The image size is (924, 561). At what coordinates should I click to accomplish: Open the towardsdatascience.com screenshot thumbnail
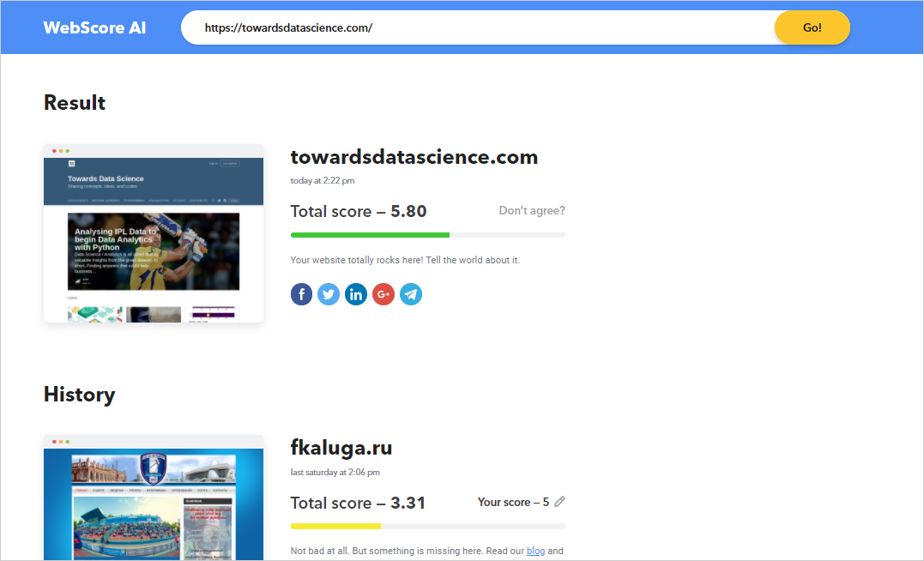point(154,233)
